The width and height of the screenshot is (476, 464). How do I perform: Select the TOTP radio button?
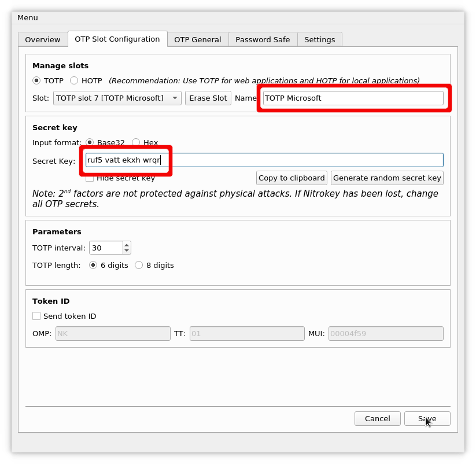pos(37,81)
